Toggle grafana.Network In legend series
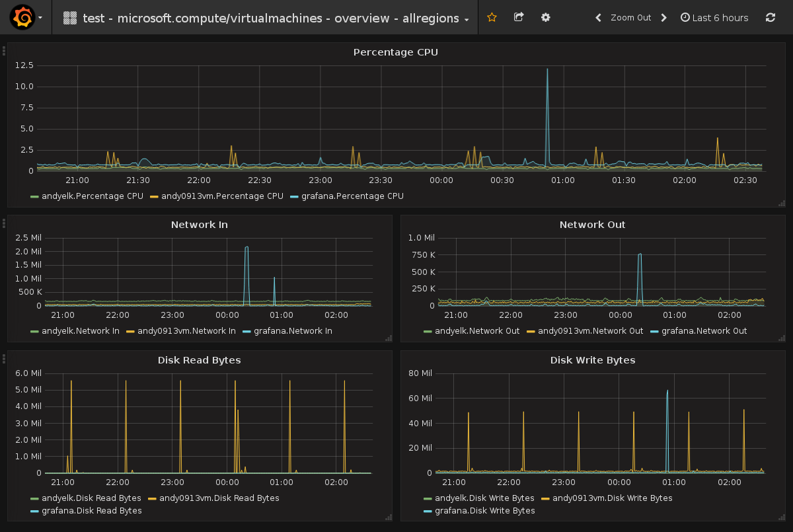 [x=293, y=331]
